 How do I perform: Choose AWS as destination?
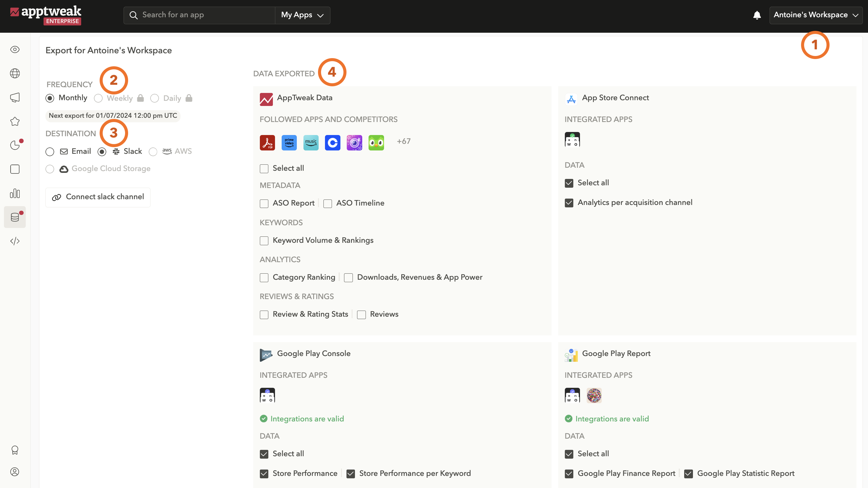coord(153,152)
